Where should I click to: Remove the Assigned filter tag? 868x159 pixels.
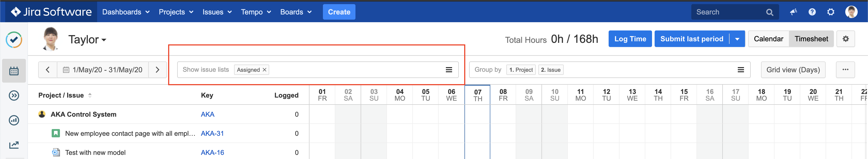click(265, 70)
